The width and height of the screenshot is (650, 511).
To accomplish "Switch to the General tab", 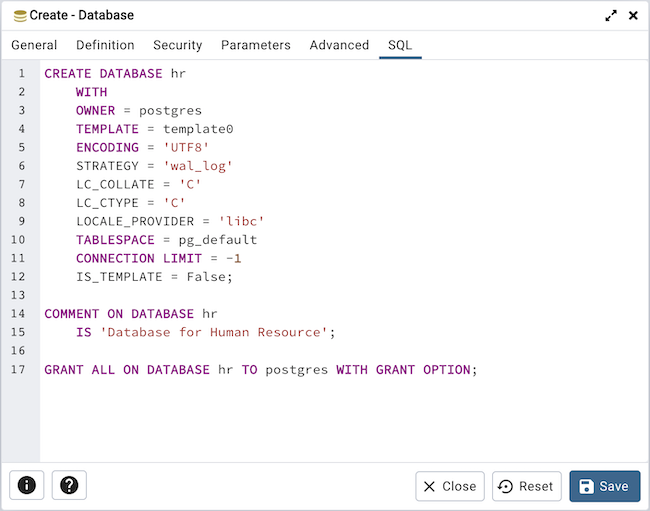I will point(34,45).
